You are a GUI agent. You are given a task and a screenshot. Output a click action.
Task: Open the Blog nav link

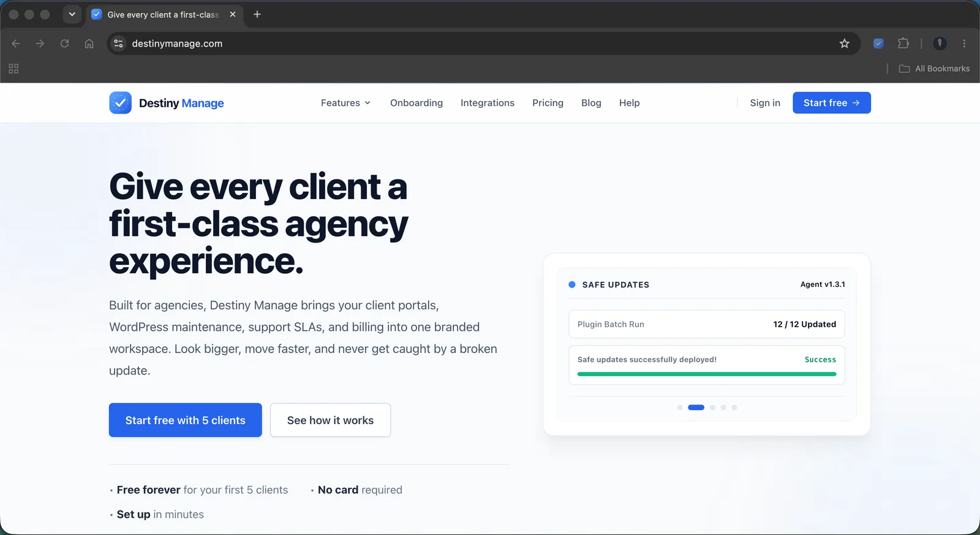(591, 103)
